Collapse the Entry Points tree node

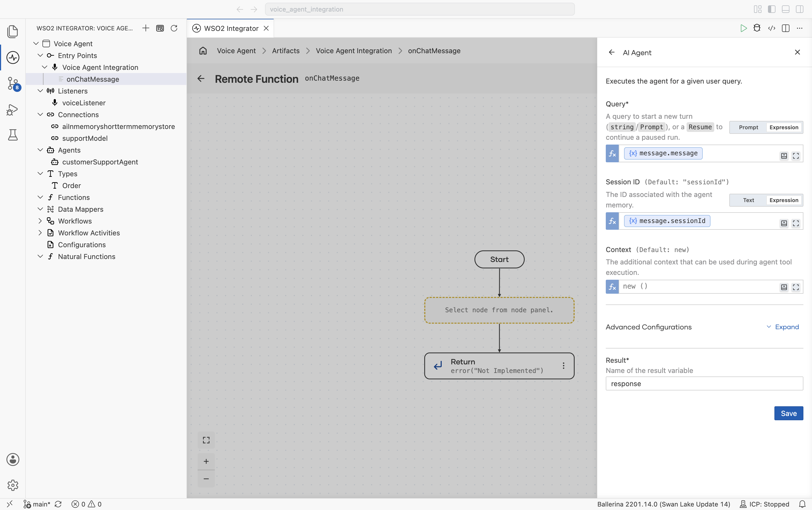coord(40,55)
